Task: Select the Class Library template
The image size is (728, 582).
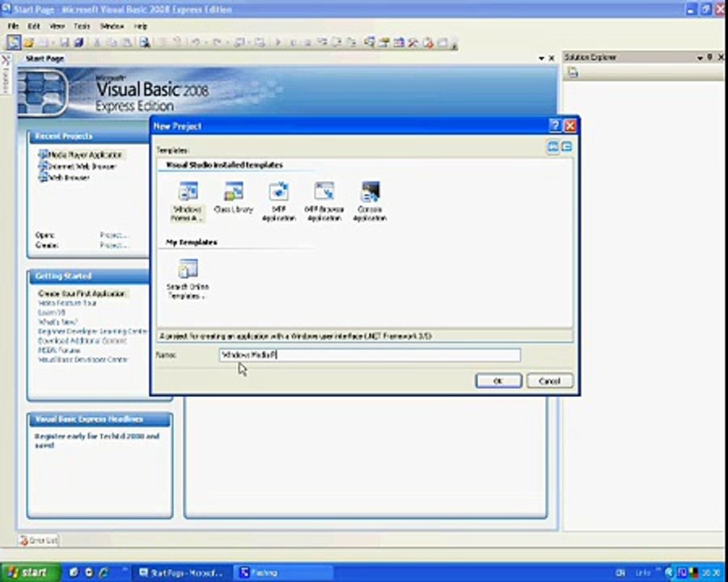Action: pyautogui.click(x=234, y=198)
